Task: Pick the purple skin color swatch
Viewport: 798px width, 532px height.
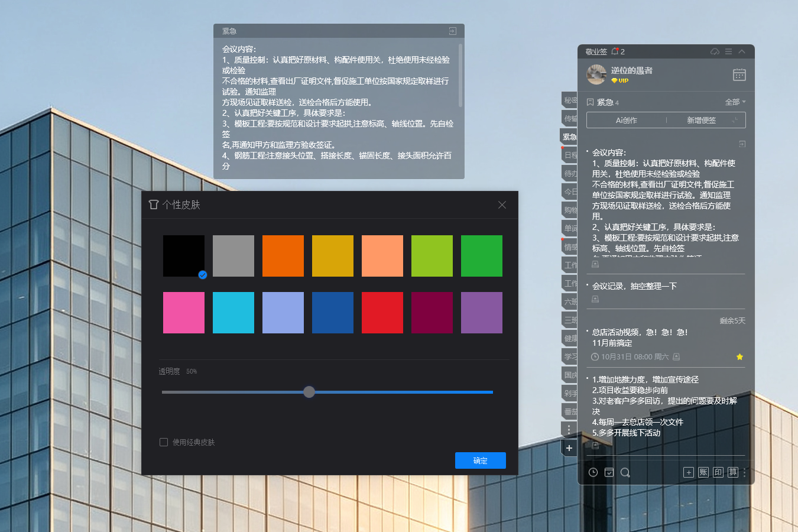Action: pos(482,313)
